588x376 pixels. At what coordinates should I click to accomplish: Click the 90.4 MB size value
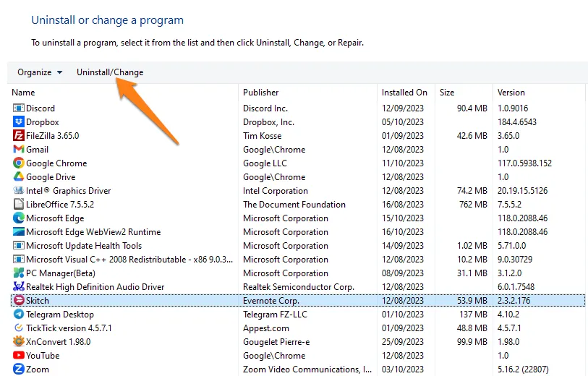pyautogui.click(x=472, y=108)
